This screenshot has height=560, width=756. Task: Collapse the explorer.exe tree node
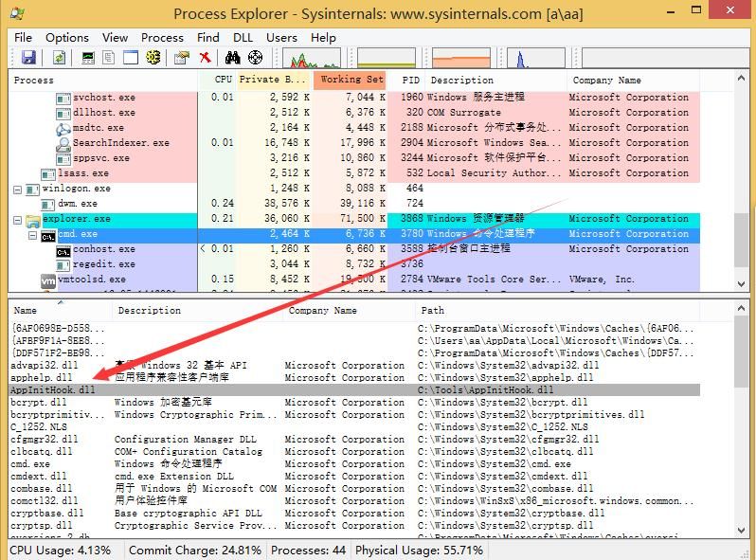click(17, 221)
